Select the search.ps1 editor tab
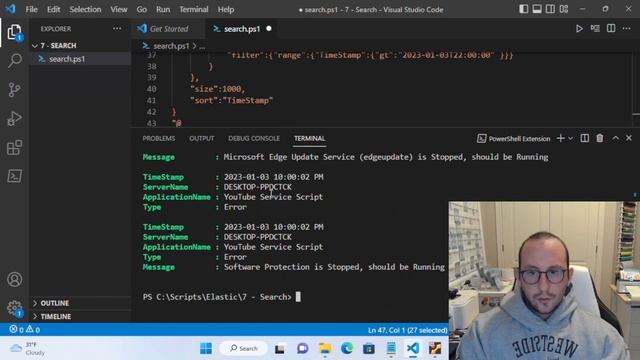Screen dimensions: 640x360 click(242, 29)
